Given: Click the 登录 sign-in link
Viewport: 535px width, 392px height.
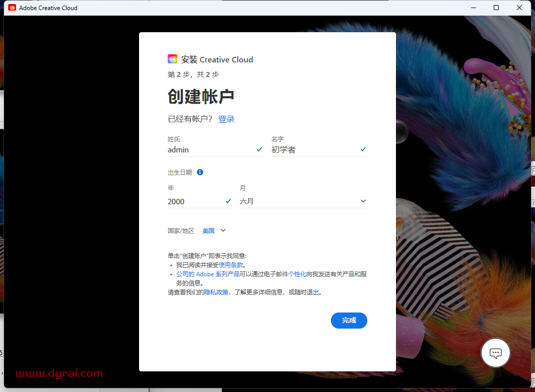Looking at the screenshot, I should pyautogui.click(x=226, y=119).
